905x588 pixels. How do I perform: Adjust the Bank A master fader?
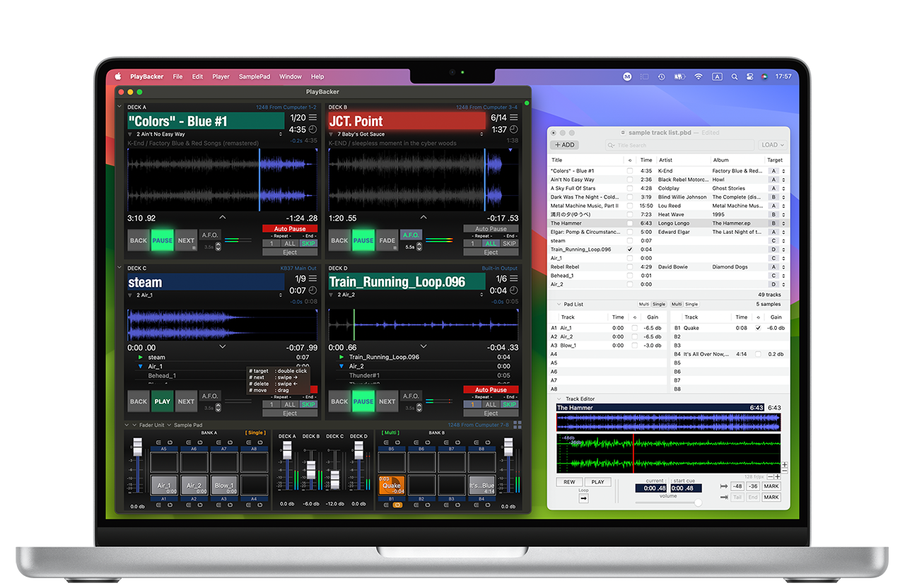(138, 445)
